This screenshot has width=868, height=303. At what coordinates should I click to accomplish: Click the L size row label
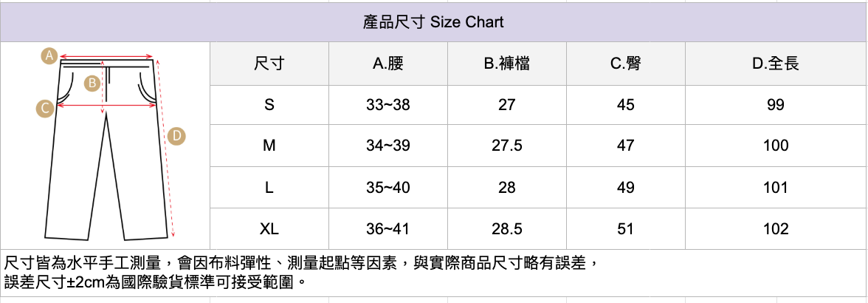[x=269, y=188]
